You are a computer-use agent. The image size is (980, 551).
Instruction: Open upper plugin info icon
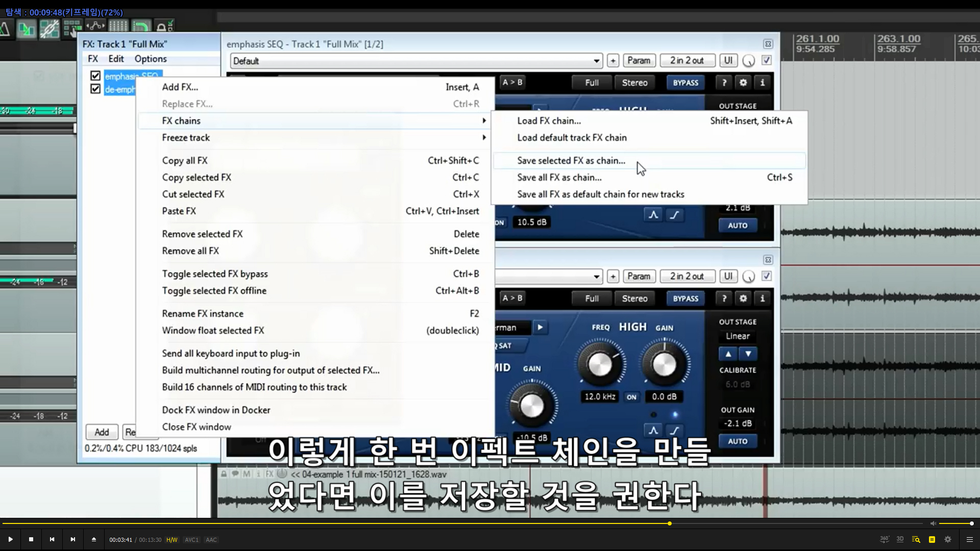tap(763, 83)
